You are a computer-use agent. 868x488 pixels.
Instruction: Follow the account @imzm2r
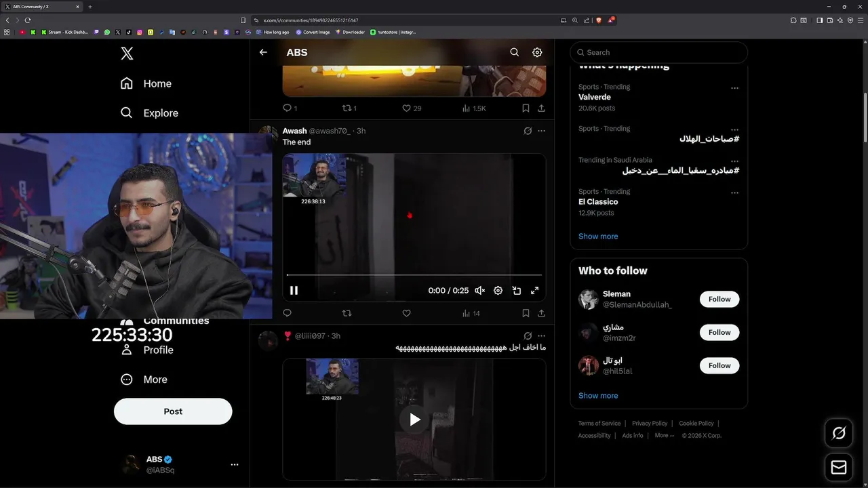click(719, 332)
